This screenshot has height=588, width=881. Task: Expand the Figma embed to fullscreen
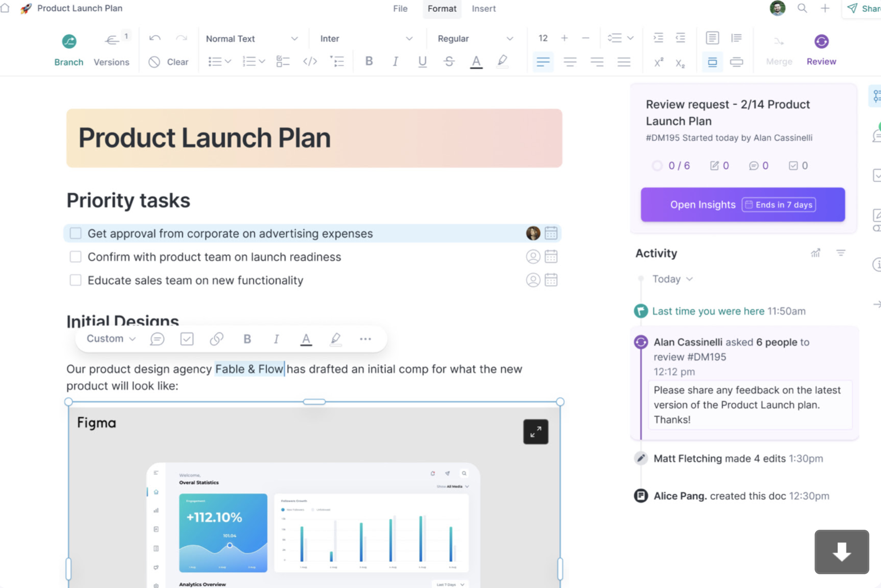(x=536, y=432)
